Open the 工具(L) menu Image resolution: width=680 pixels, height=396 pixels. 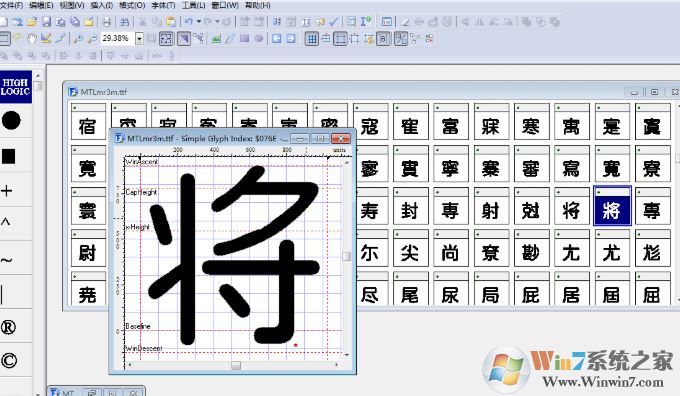click(x=193, y=6)
